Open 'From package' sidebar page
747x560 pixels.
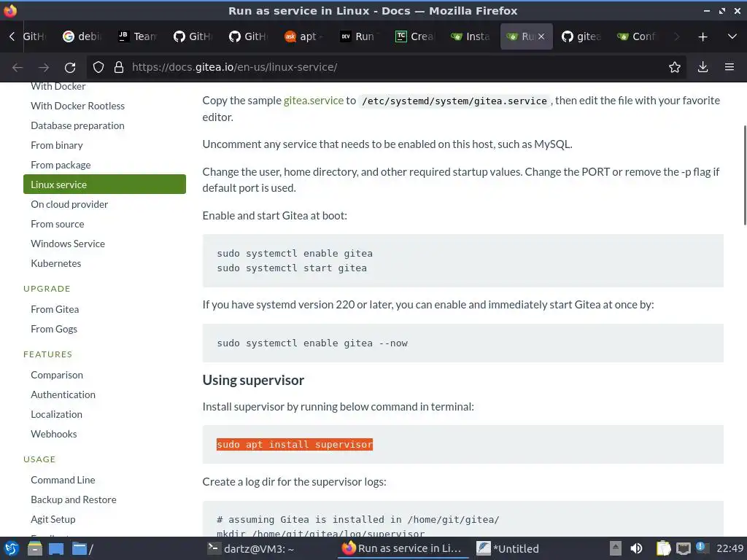coord(61,165)
